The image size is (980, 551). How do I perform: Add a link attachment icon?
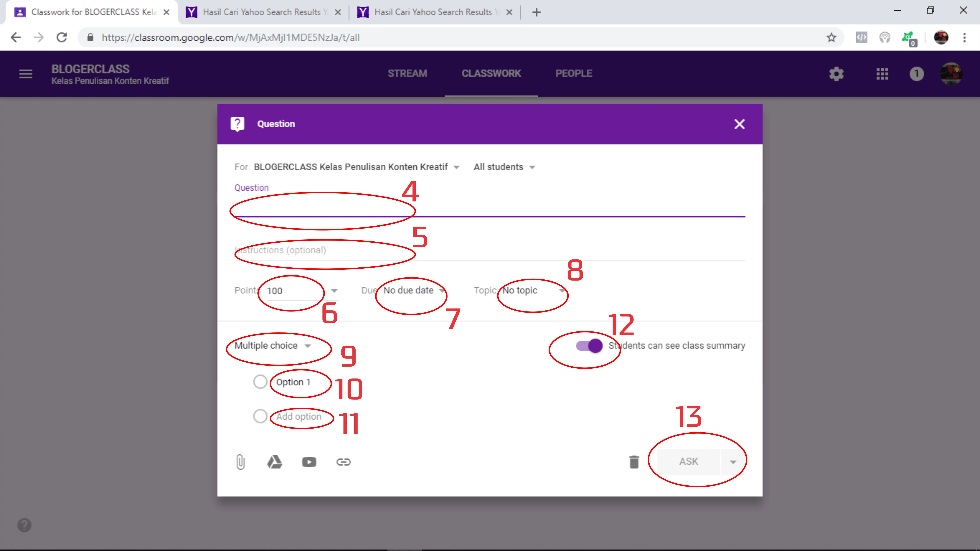tap(343, 462)
